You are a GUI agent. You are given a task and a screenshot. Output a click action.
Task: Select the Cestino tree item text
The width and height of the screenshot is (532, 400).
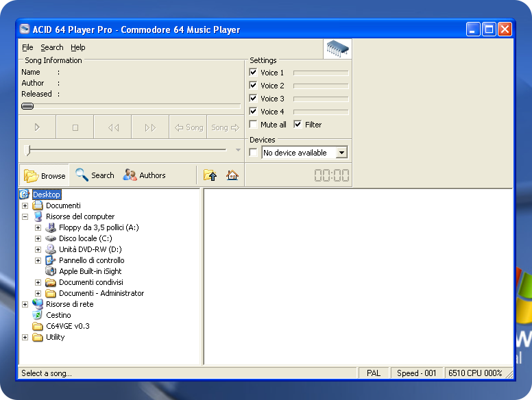point(58,315)
